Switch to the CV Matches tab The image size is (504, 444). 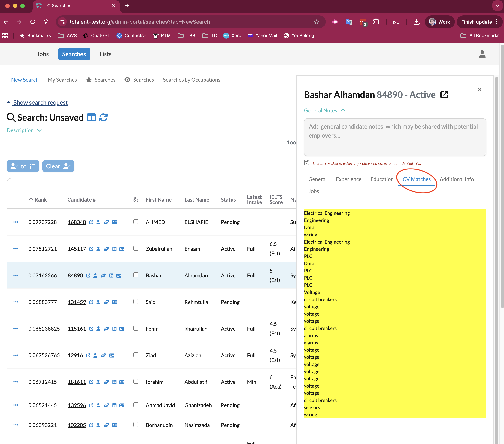click(x=416, y=179)
